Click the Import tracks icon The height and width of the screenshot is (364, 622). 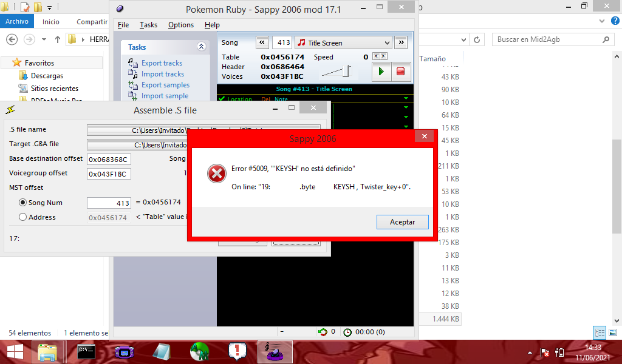click(x=134, y=74)
